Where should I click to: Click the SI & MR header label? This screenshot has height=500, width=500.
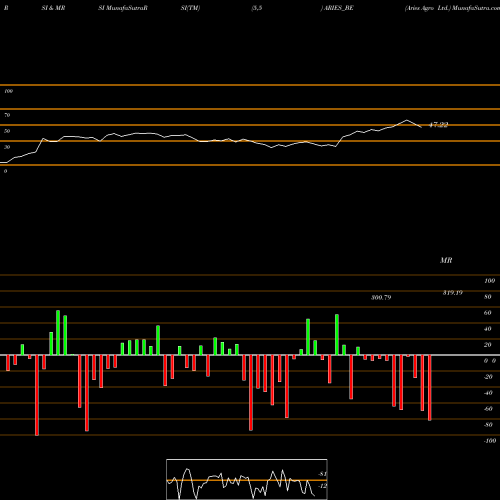click(x=53, y=8)
